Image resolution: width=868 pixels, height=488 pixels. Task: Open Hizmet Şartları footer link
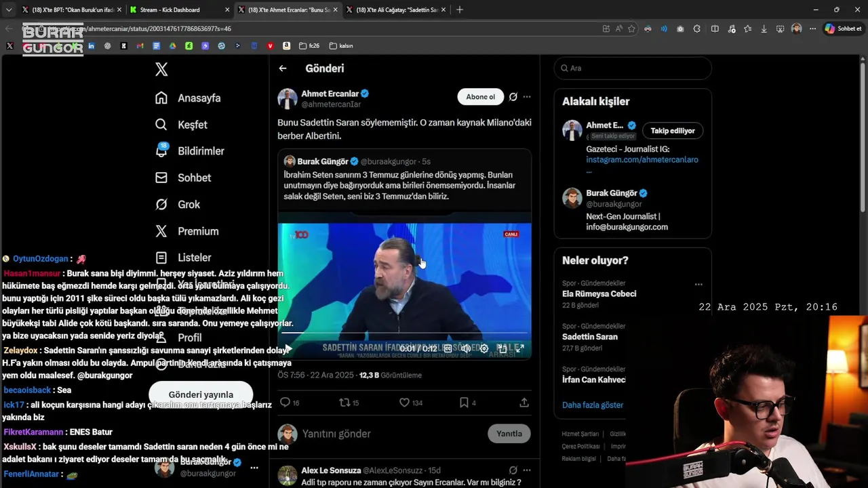pyautogui.click(x=580, y=434)
